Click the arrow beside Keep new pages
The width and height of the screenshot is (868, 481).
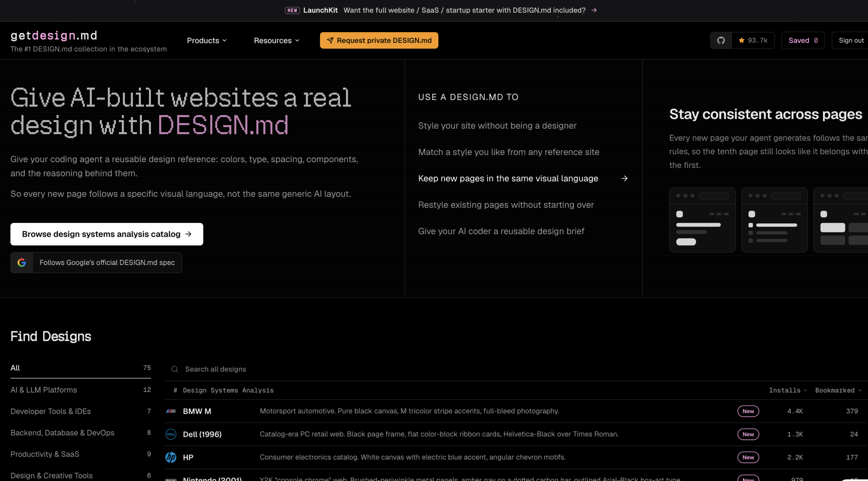click(x=625, y=178)
